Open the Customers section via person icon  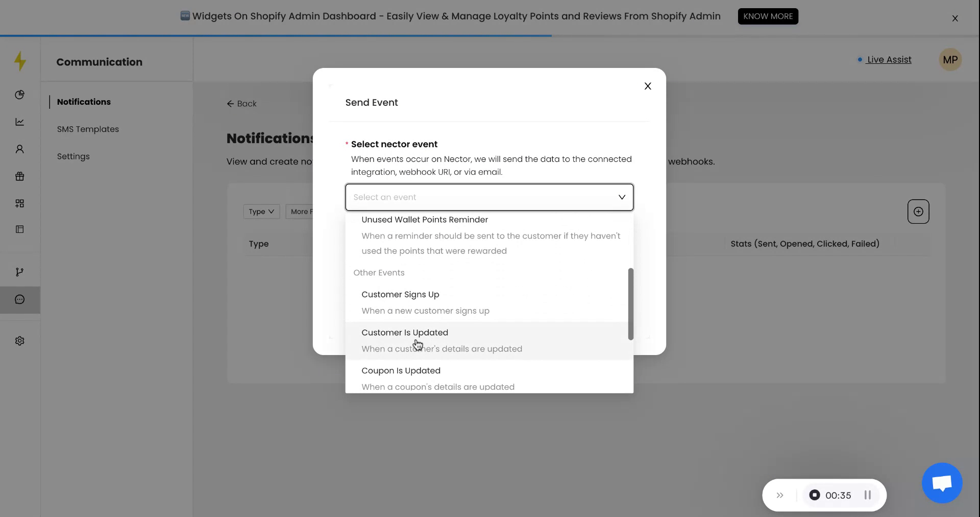point(19,149)
